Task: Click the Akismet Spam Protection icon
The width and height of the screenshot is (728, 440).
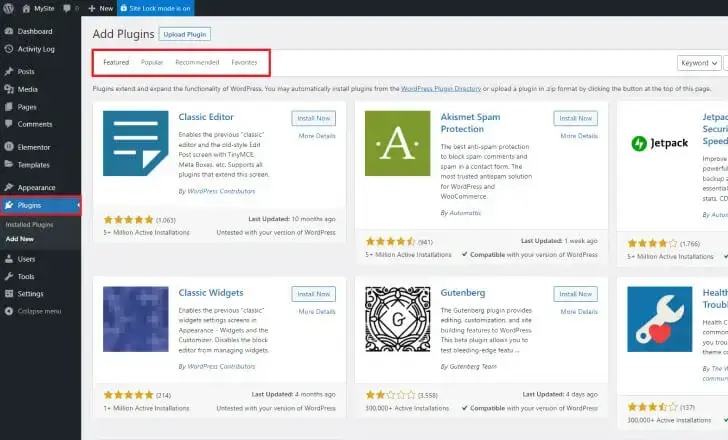Action: tap(397, 143)
